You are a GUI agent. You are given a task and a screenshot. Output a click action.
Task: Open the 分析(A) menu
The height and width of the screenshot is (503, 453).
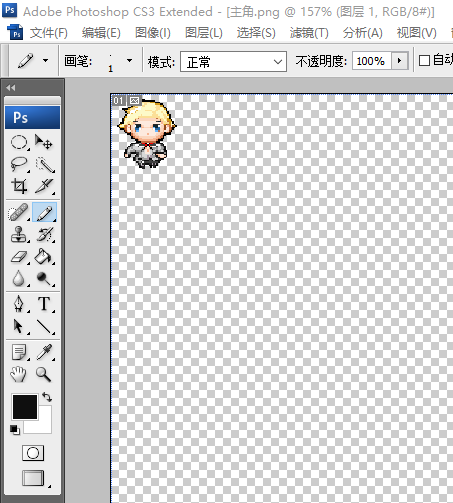pyautogui.click(x=363, y=33)
